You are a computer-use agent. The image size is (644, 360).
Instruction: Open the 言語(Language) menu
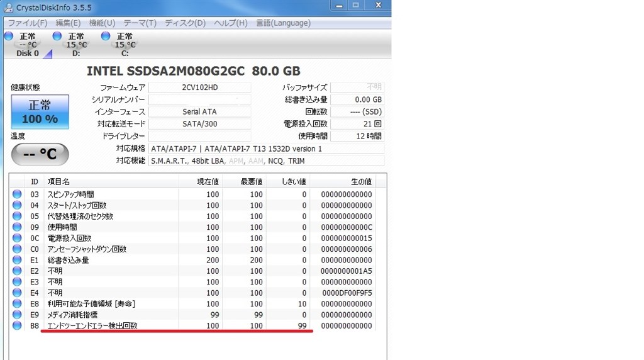point(284,23)
